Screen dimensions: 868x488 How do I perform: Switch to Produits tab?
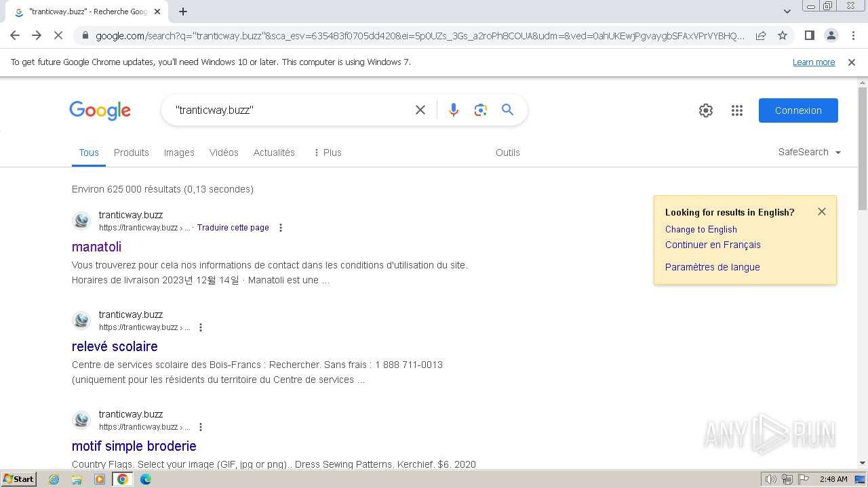pyautogui.click(x=132, y=152)
